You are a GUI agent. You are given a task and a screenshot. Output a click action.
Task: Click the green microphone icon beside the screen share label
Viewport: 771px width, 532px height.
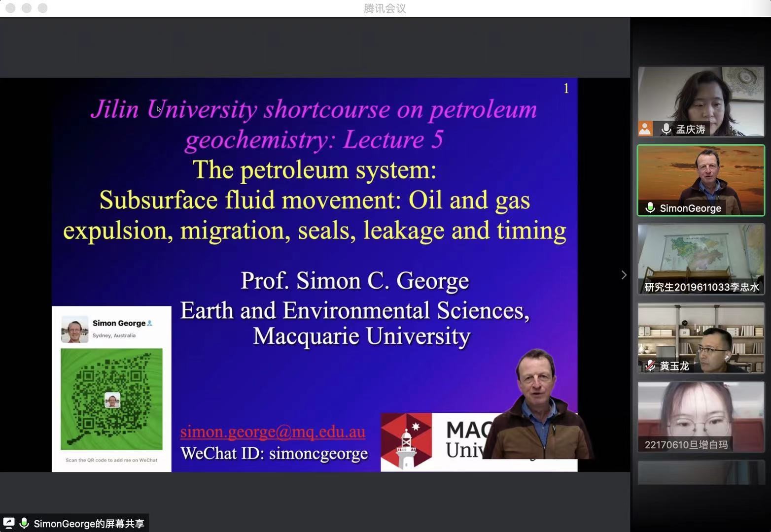point(24,523)
